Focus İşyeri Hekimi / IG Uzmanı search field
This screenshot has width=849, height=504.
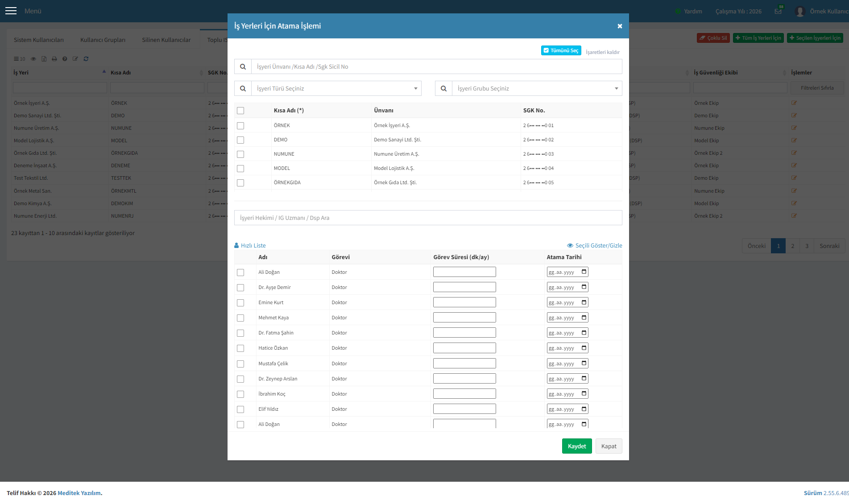click(428, 218)
